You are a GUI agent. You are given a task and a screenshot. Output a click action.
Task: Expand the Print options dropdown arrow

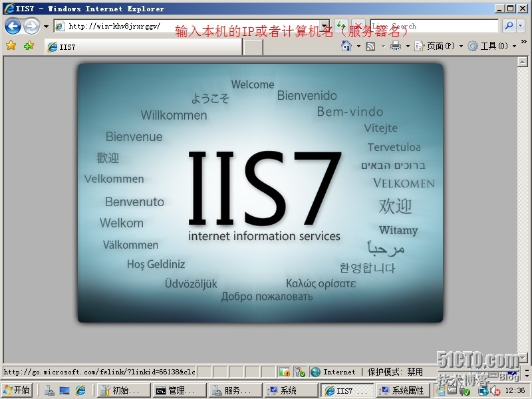point(408,46)
